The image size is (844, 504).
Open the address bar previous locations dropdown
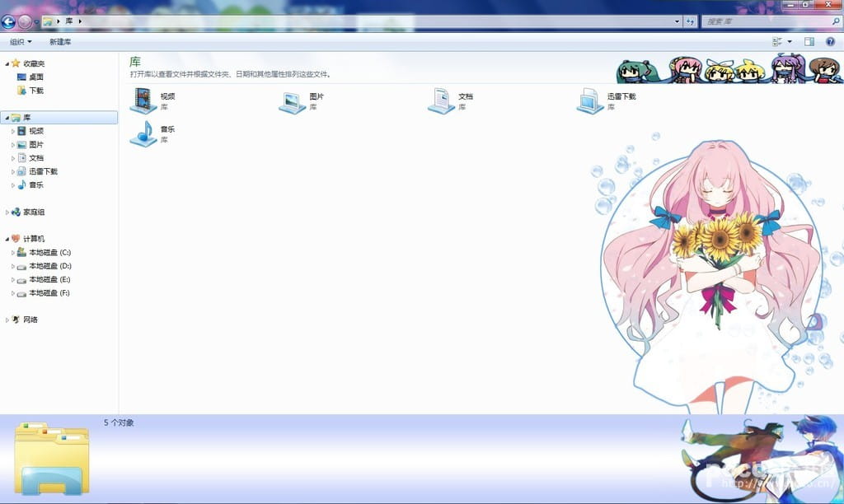click(x=677, y=21)
